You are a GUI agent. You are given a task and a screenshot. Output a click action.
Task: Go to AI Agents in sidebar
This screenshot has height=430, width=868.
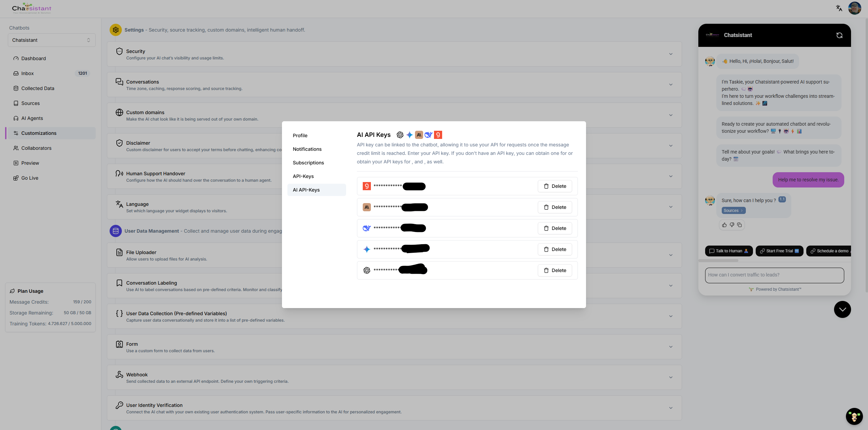coord(51,118)
